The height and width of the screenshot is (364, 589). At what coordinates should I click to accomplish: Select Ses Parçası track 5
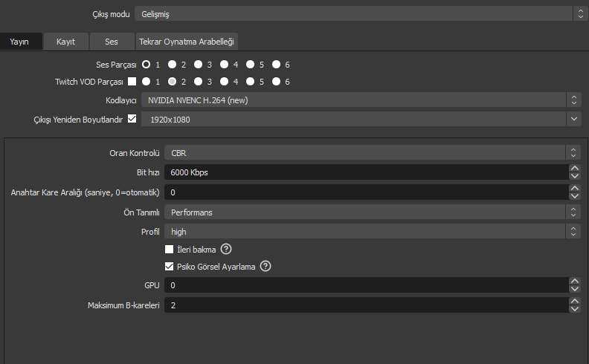[250, 65]
